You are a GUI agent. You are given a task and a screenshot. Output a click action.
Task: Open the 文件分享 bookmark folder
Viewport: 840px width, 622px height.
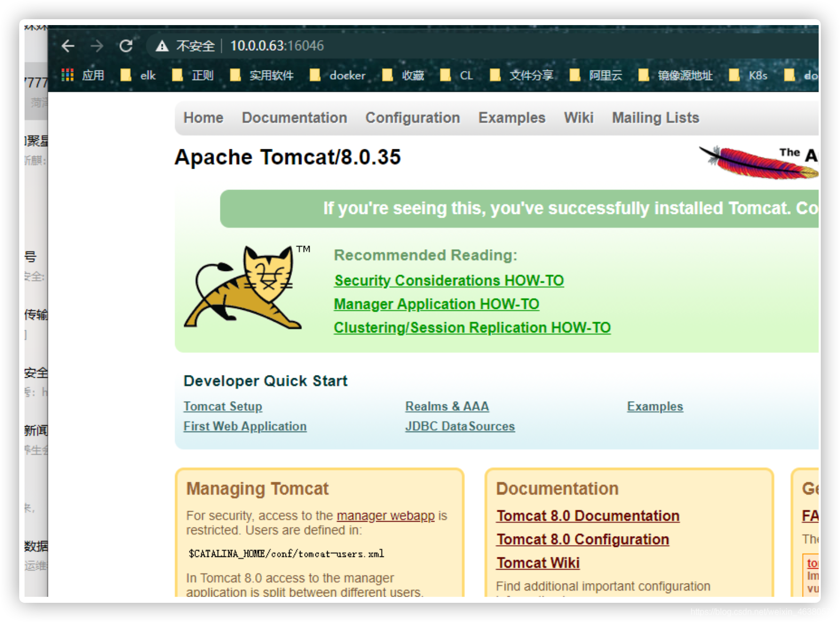(x=522, y=75)
